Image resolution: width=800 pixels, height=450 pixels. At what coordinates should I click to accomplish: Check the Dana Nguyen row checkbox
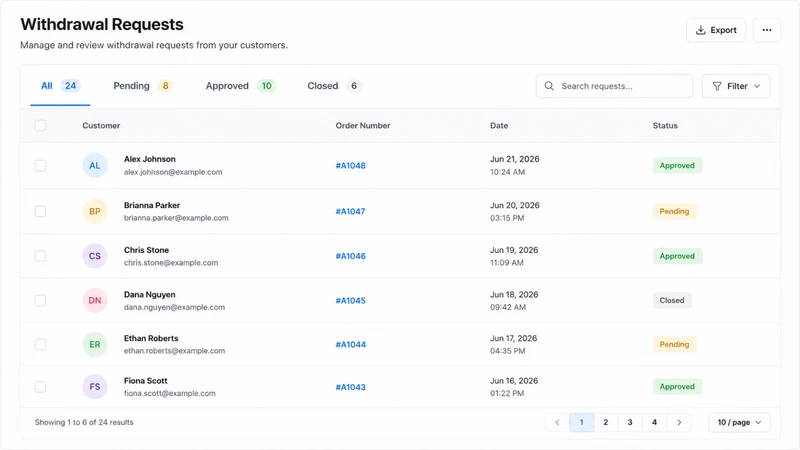[40, 301]
